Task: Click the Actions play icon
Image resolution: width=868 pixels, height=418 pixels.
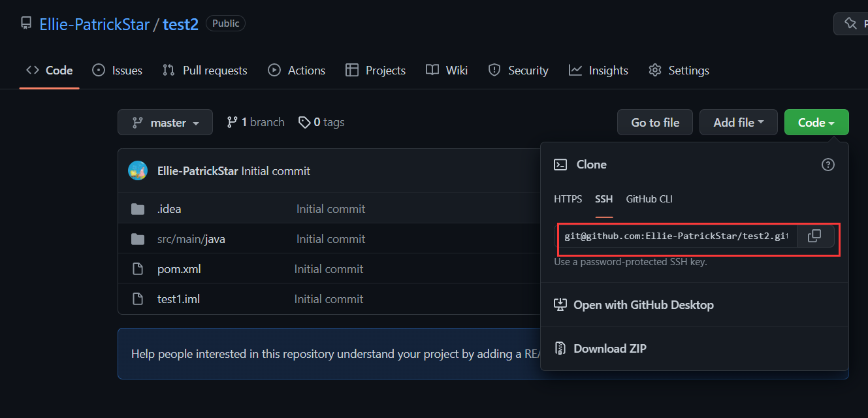Action: tap(274, 70)
